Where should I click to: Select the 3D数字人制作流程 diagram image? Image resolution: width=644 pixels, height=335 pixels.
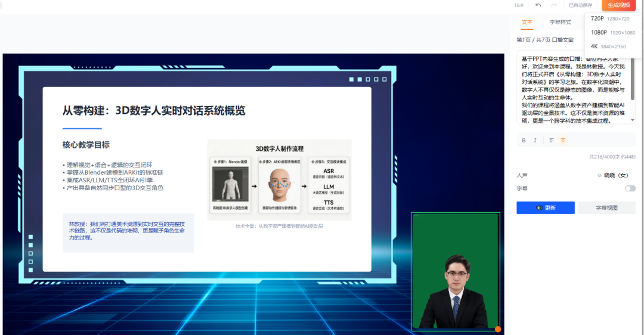click(x=279, y=180)
